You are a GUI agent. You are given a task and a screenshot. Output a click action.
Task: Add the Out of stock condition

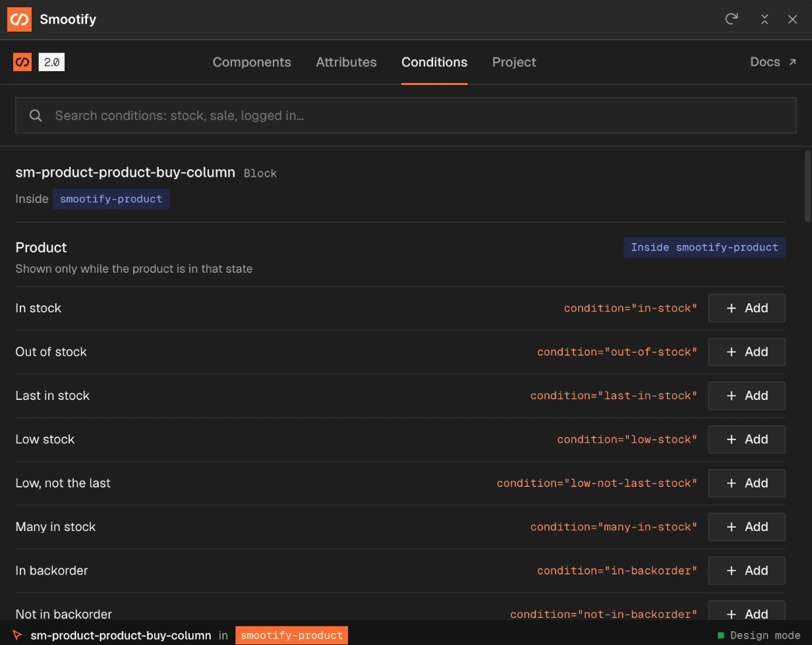[x=747, y=352]
